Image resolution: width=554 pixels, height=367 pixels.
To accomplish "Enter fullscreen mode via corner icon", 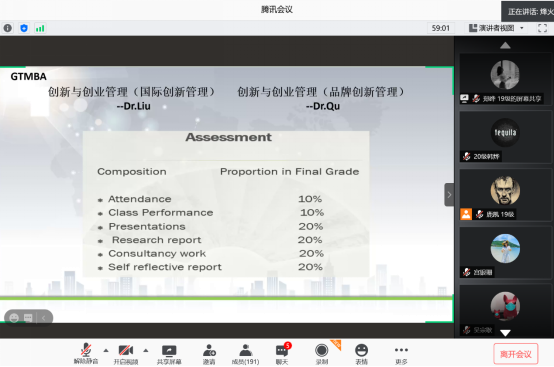I will click(542, 28).
